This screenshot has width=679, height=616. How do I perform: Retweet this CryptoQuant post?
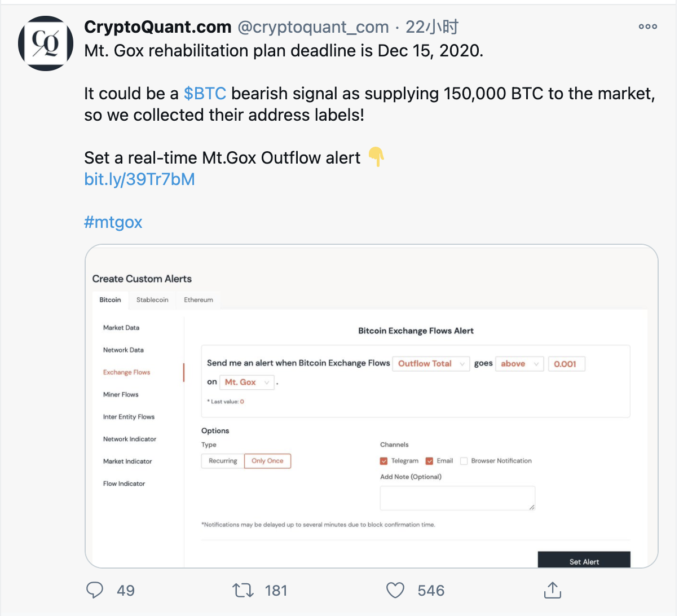[x=243, y=590]
